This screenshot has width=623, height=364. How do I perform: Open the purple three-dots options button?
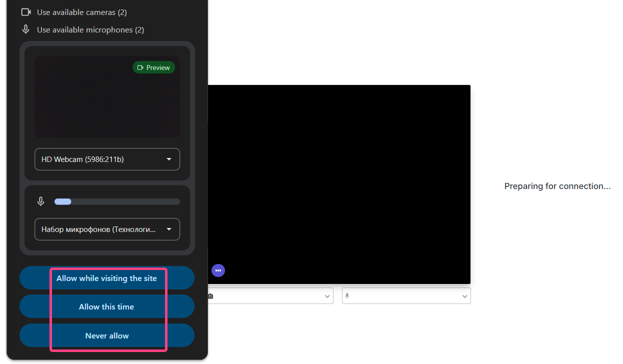[x=218, y=270]
